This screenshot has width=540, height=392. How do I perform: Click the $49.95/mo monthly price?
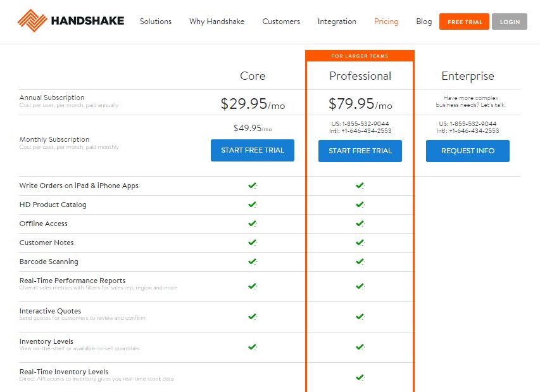(253, 128)
